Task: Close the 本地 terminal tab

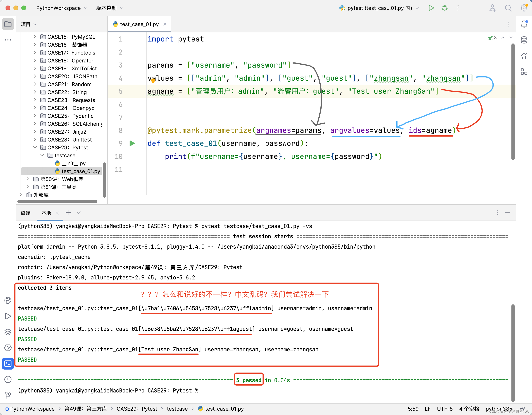Action: [x=57, y=213]
